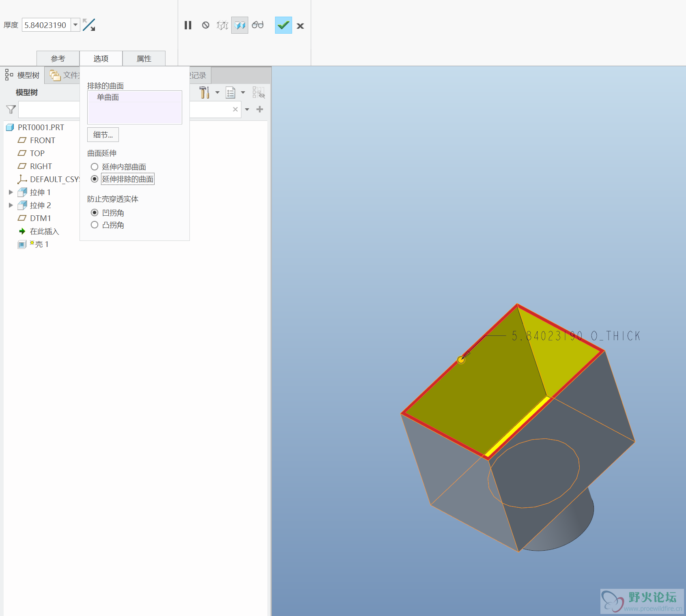The image size is (686, 616).
Task: Open search options dropdown arrow
Action: (x=247, y=109)
